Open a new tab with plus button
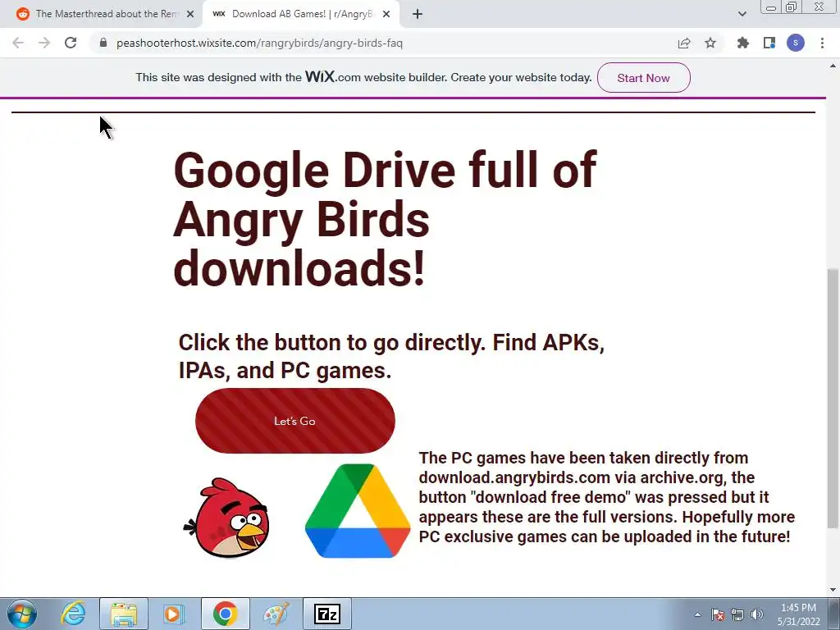840x630 pixels. tap(418, 14)
